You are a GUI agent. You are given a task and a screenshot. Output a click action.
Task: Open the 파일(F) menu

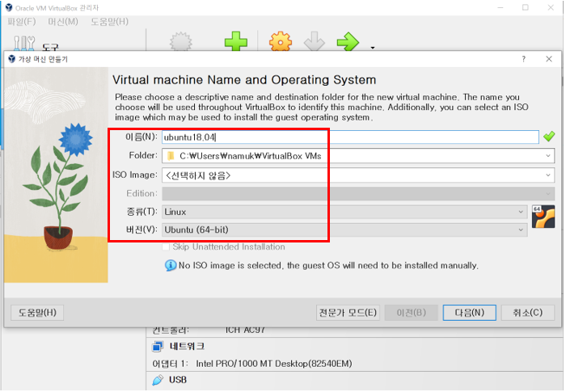tap(22, 22)
